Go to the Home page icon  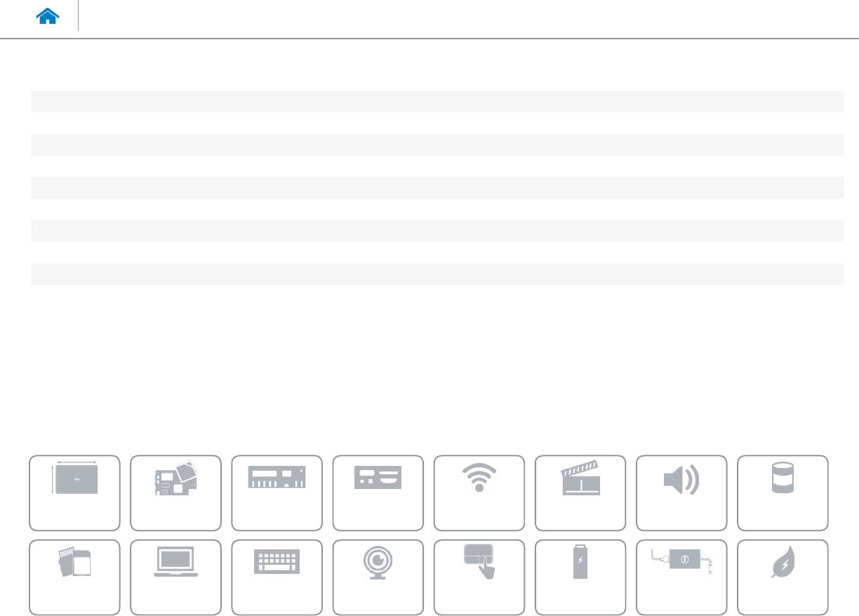click(48, 18)
